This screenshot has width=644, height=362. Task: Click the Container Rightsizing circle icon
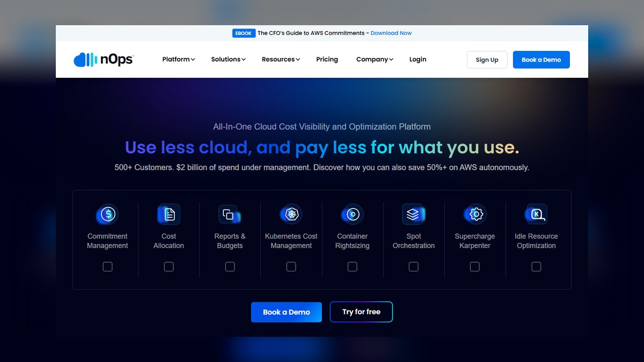(353, 215)
